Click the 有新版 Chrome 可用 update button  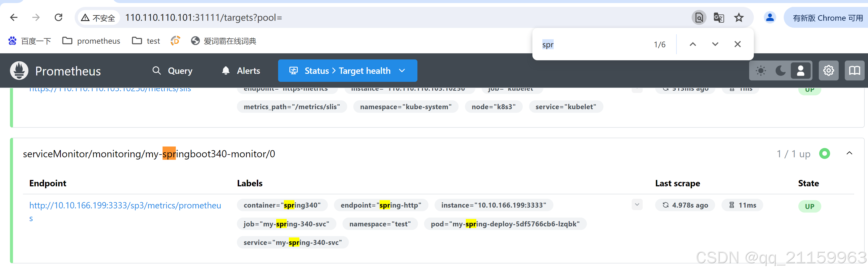coord(828,17)
